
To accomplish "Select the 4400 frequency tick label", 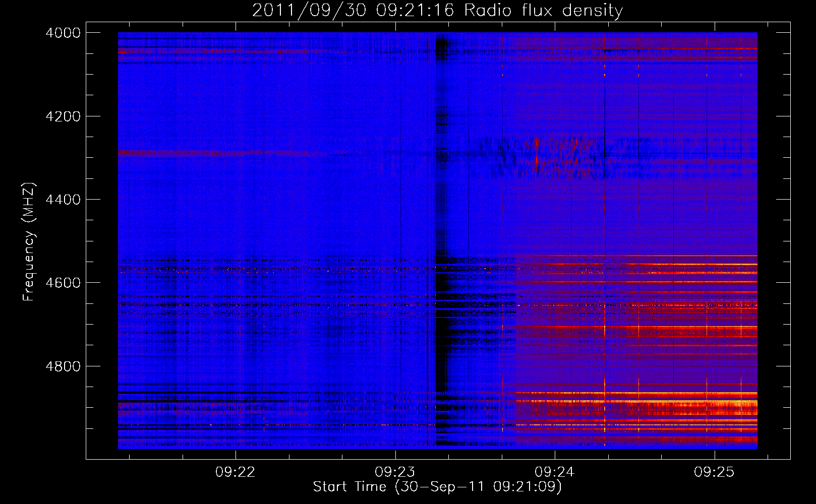I will tap(63, 200).
